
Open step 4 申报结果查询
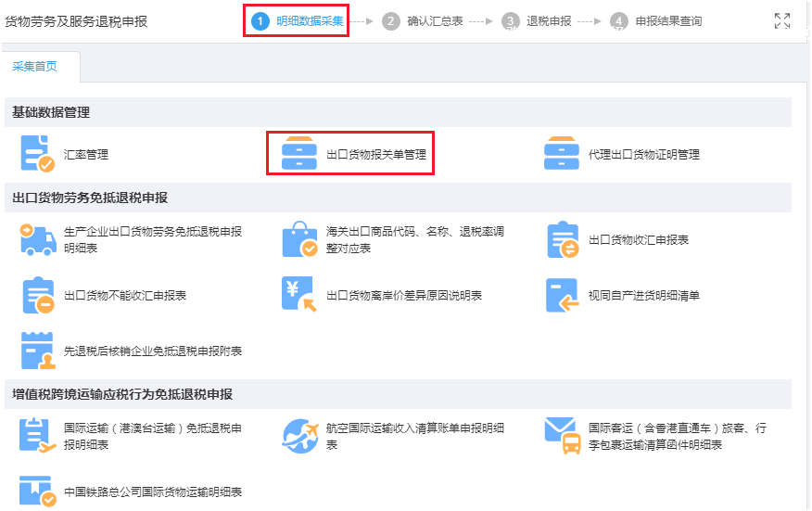[x=657, y=20]
